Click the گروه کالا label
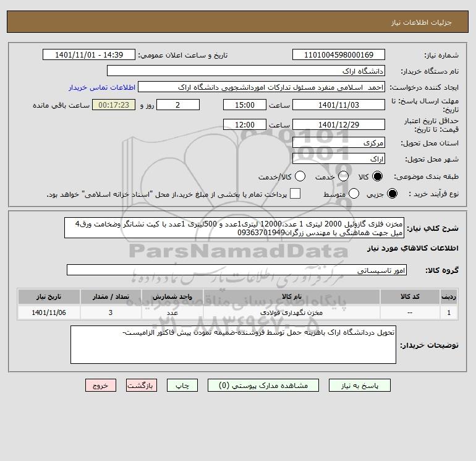 442,270
